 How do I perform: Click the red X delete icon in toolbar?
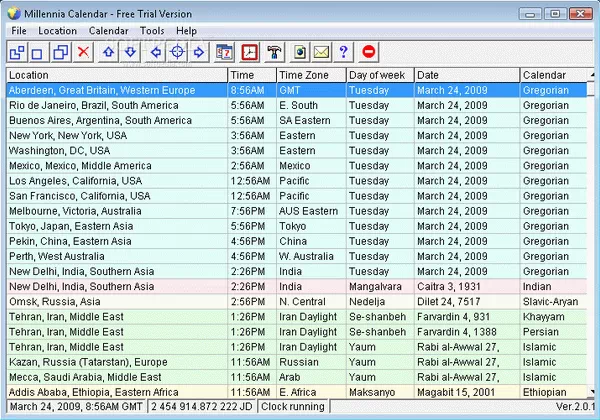83,51
